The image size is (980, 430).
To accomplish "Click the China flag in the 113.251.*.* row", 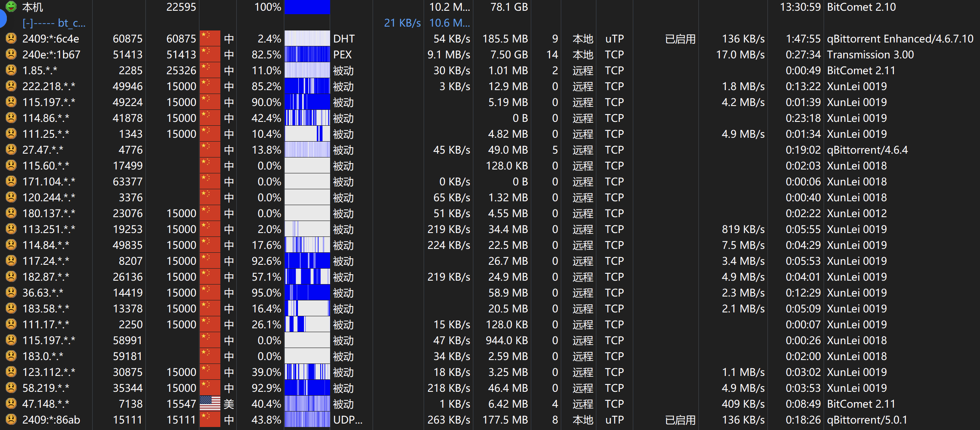I will coord(210,229).
